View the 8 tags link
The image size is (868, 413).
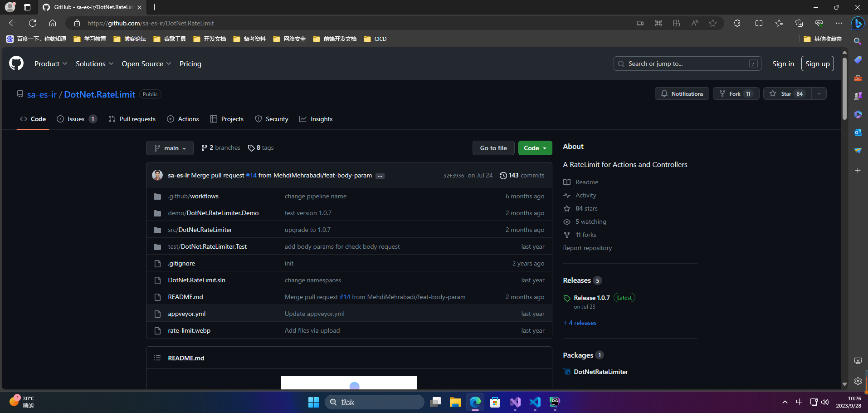(x=261, y=148)
